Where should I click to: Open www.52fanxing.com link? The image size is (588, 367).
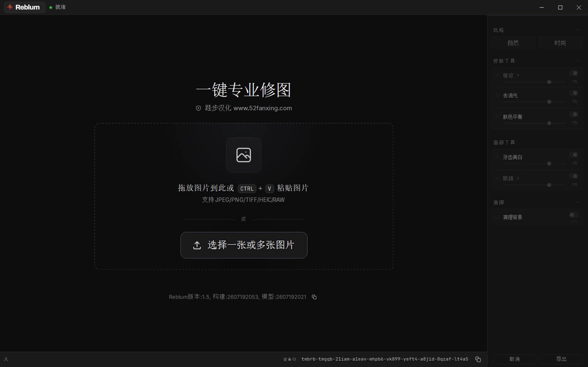coord(263,108)
